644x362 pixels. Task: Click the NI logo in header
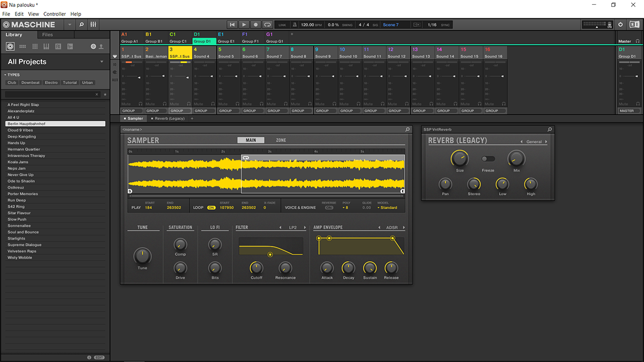coord(634,25)
